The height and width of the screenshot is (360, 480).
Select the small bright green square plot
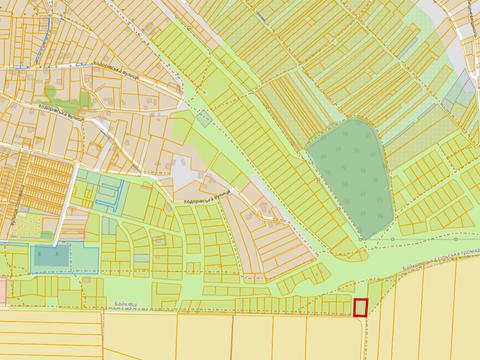(x=46, y=235)
